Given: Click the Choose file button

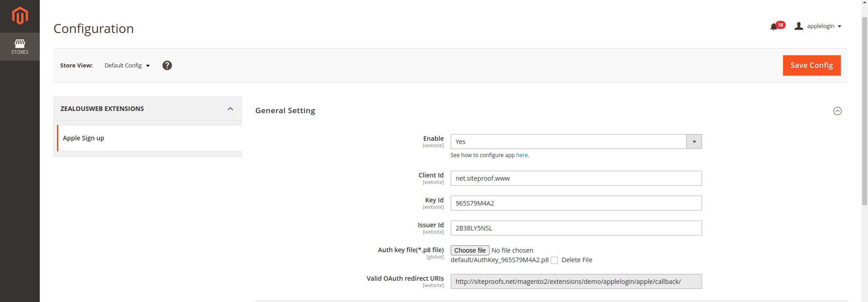Looking at the screenshot, I should point(470,250).
